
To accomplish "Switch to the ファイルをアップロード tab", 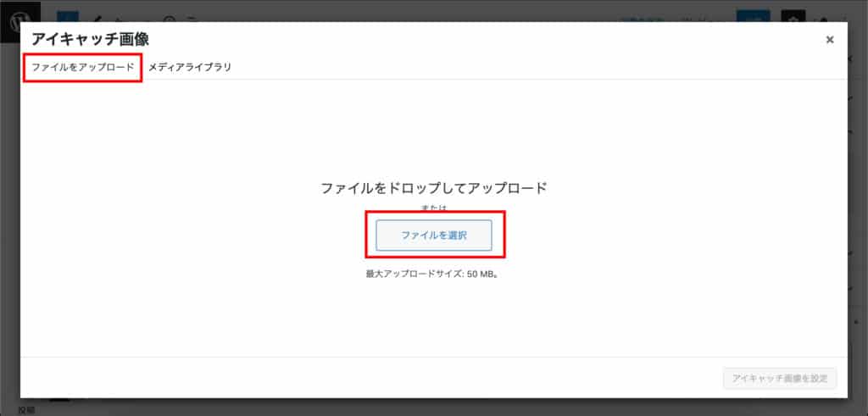I will tap(82, 68).
